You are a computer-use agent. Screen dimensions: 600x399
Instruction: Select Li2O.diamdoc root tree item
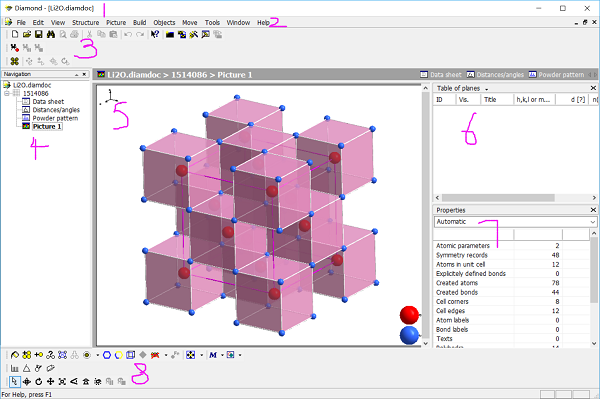[32, 85]
